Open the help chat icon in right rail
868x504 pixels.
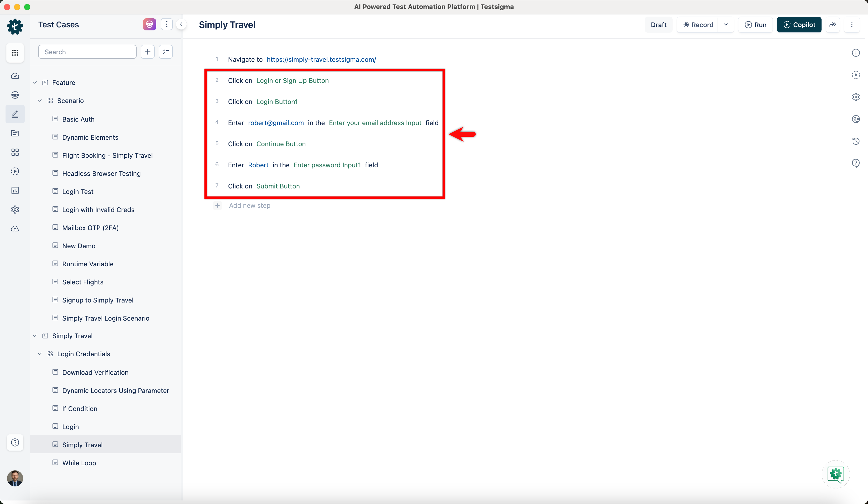click(x=856, y=163)
